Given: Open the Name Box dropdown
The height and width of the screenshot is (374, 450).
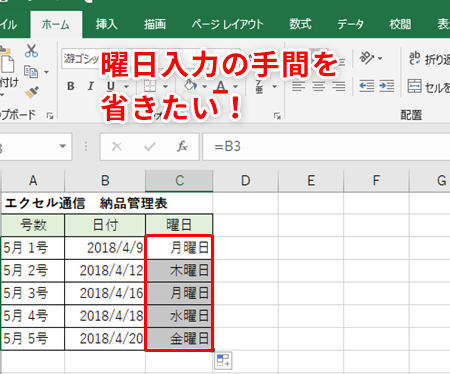Looking at the screenshot, I should tap(62, 146).
